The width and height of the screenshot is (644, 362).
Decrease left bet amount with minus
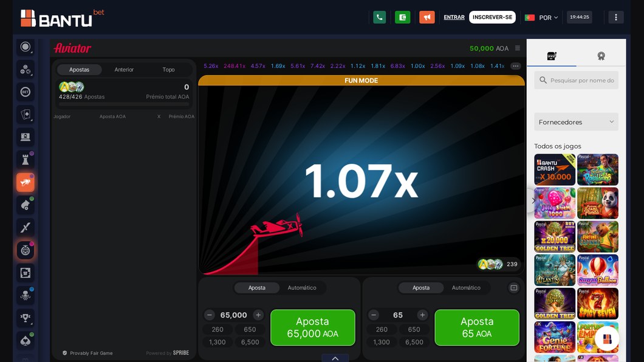tap(210, 315)
